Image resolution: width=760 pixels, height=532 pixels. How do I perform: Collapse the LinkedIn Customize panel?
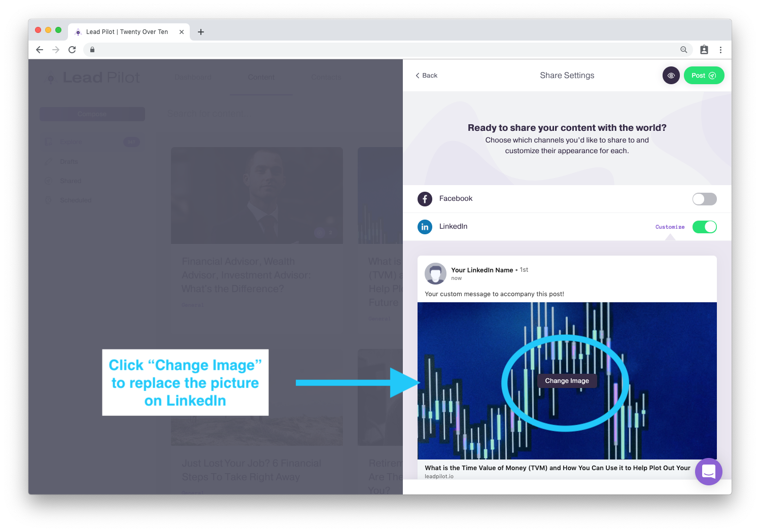pyautogui.click(x=670, y=227)
